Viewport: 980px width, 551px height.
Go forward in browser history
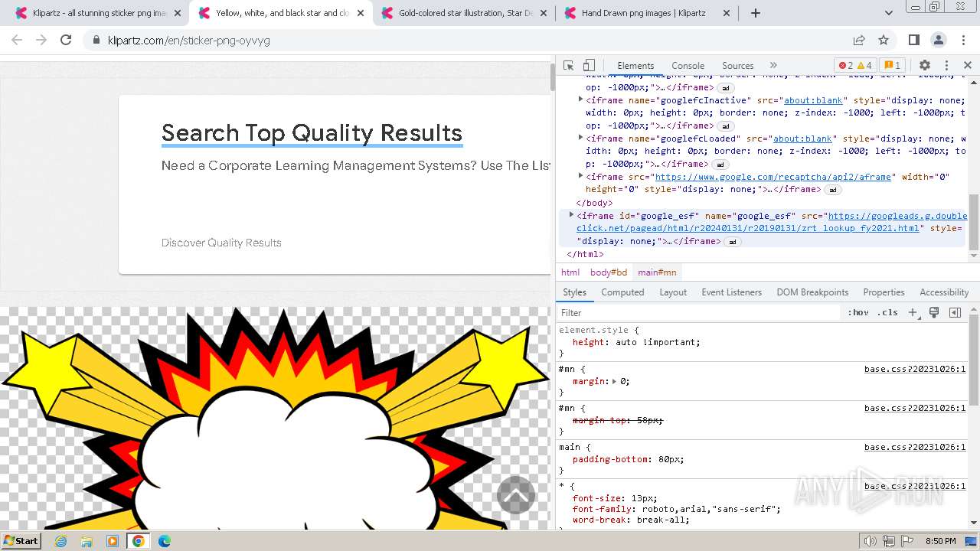[x=41, y=40]
